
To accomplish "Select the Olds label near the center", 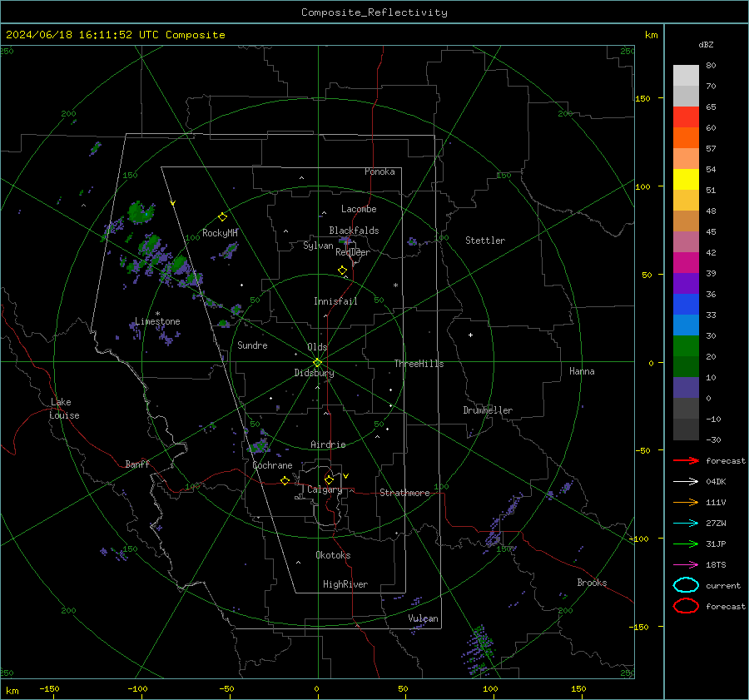I will click(317, 347).
